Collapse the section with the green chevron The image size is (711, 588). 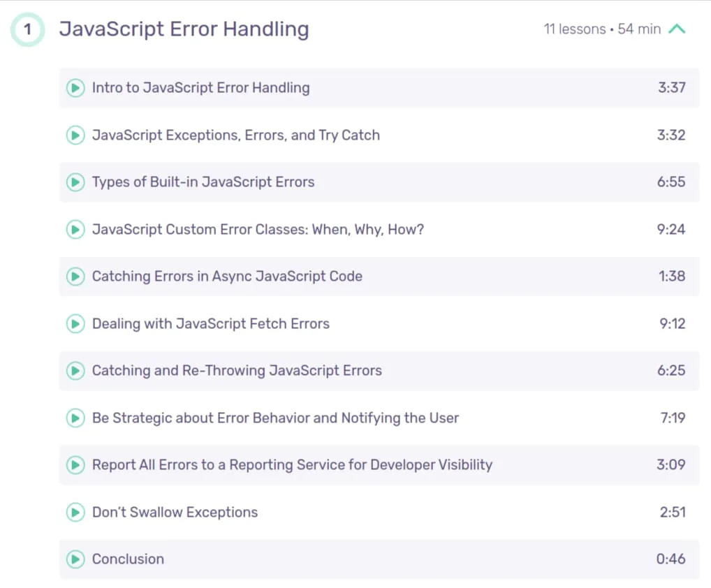tap(677, 29)
